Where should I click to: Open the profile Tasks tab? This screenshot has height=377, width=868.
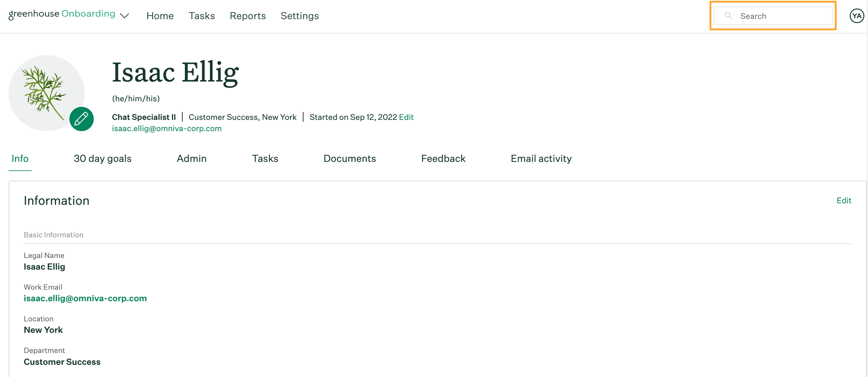pos(265,158)
